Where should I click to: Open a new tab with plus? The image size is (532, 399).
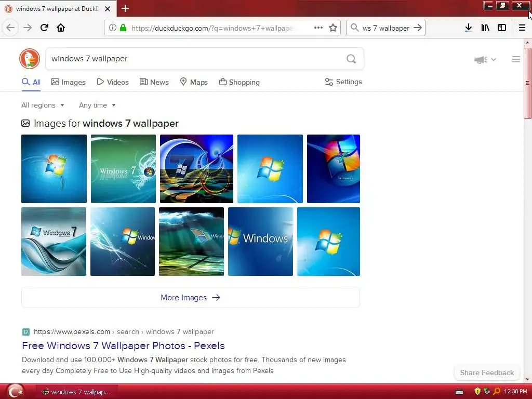click(125, 8)
